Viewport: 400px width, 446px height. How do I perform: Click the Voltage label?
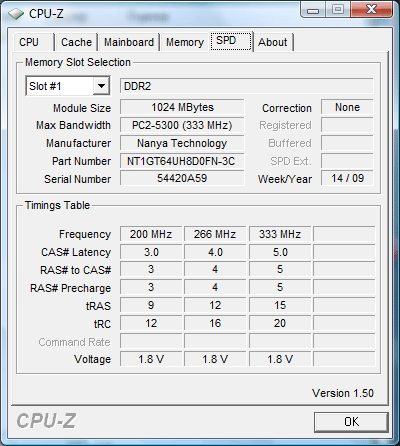92,359
